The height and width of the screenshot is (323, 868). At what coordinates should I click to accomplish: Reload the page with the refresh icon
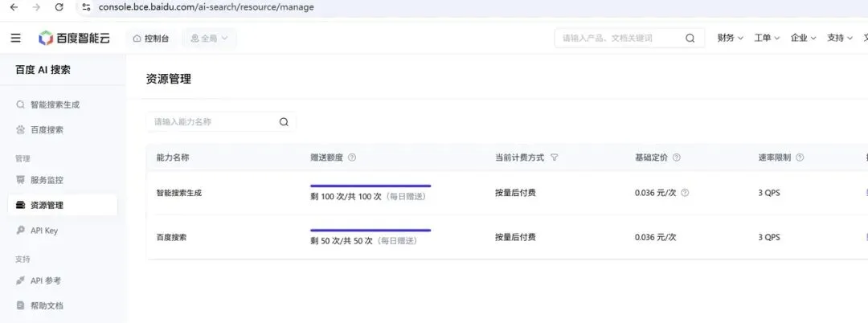click(x=59, y=7)
